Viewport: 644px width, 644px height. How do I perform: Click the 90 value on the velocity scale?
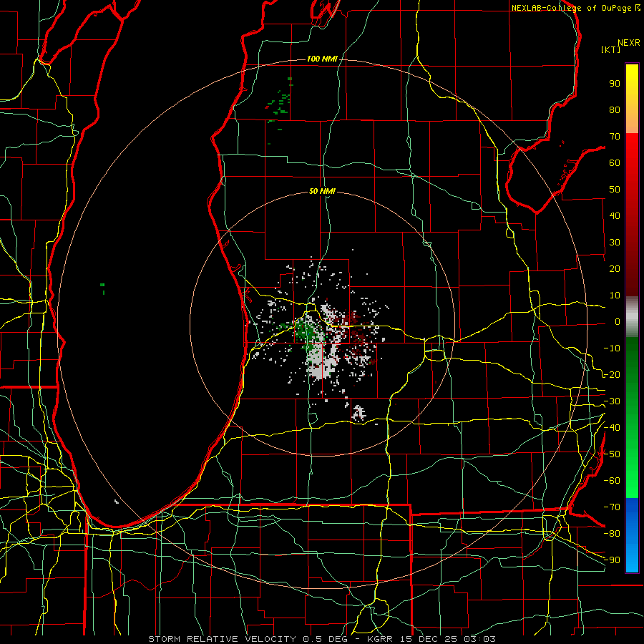point(615,84)
